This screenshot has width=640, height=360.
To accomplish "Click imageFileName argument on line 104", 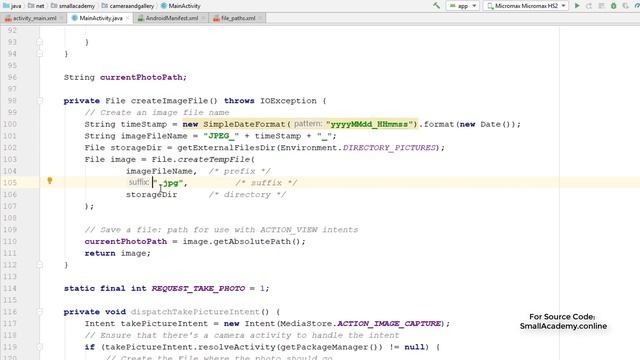I will [159, 171].
